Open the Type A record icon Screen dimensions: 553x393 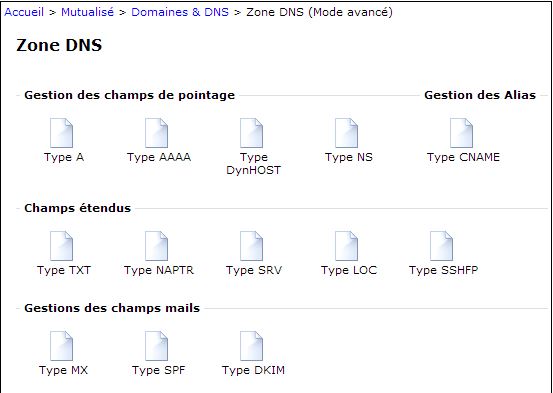(x=61, y=133)
